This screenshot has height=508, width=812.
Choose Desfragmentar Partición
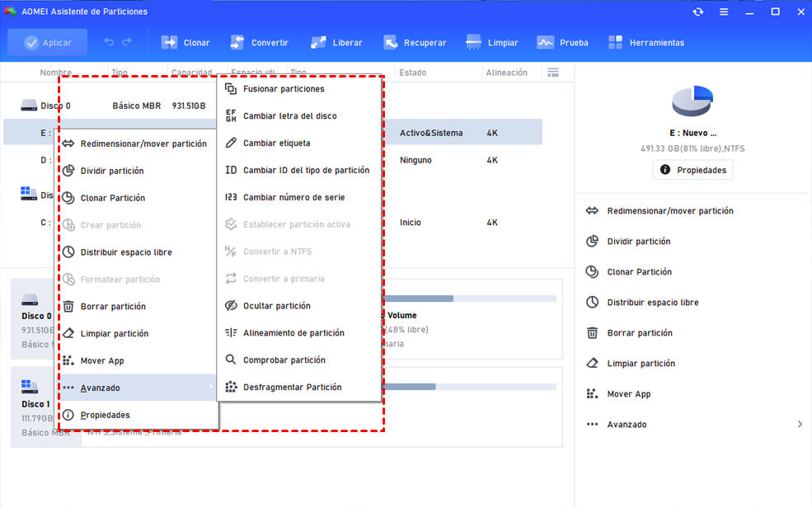coord(299,387)
